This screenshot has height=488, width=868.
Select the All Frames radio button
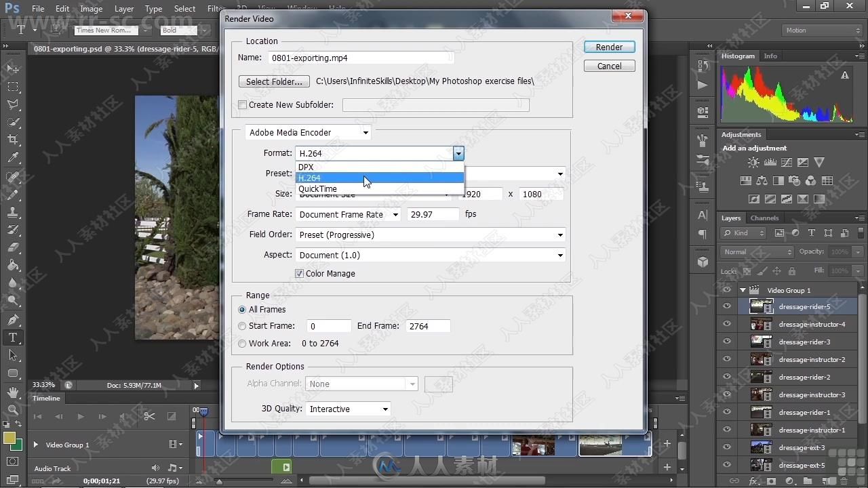click(x=242, y=309)
